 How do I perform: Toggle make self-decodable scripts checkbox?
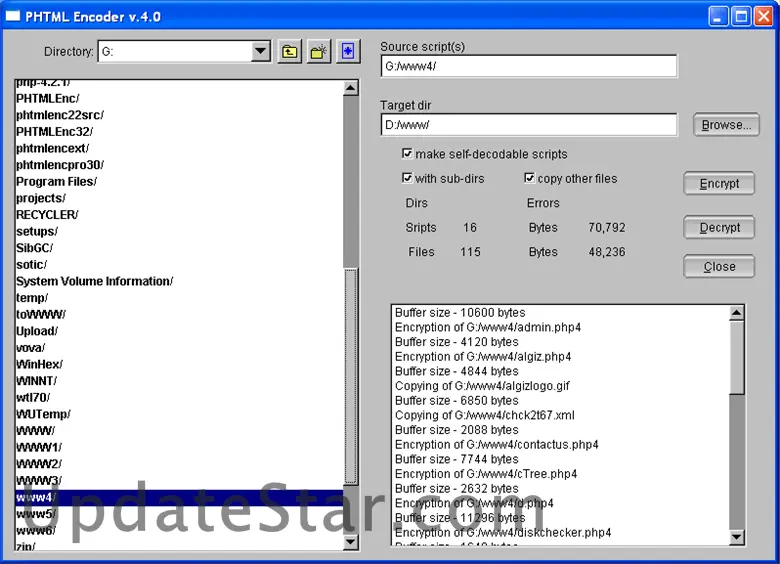point(408,154)
